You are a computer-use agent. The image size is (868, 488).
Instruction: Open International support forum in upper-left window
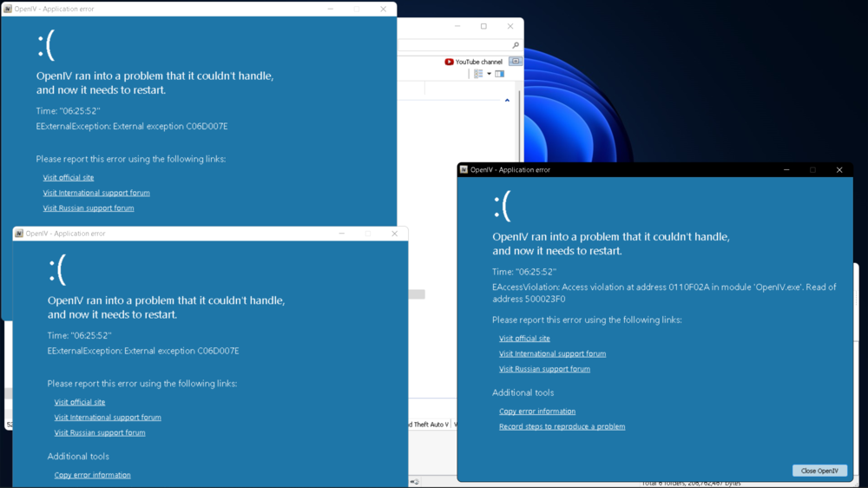point(96,194)
